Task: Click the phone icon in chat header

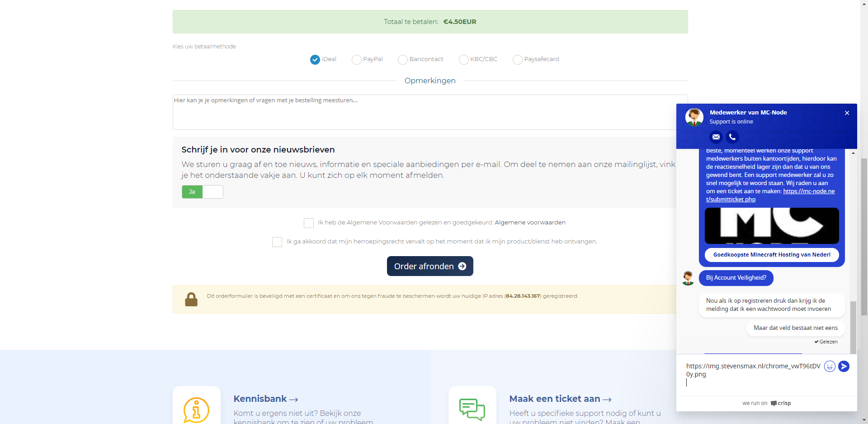Action: pos(732,137)
